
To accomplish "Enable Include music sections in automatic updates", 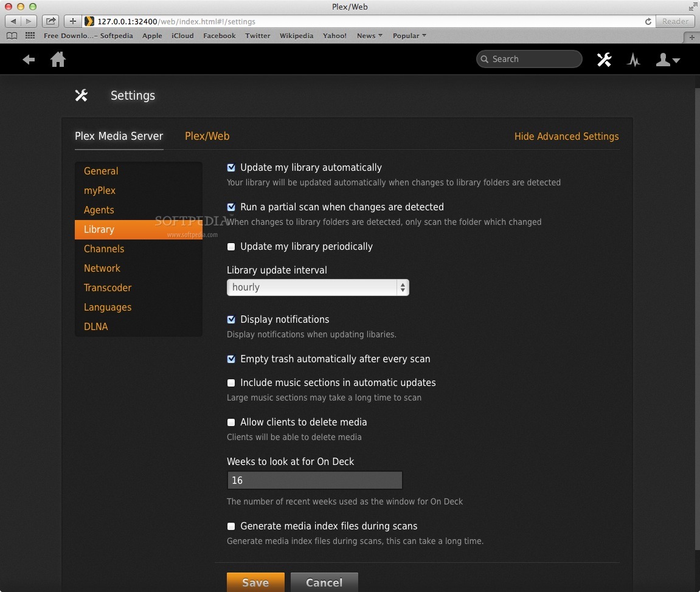I will pos(231,383).
